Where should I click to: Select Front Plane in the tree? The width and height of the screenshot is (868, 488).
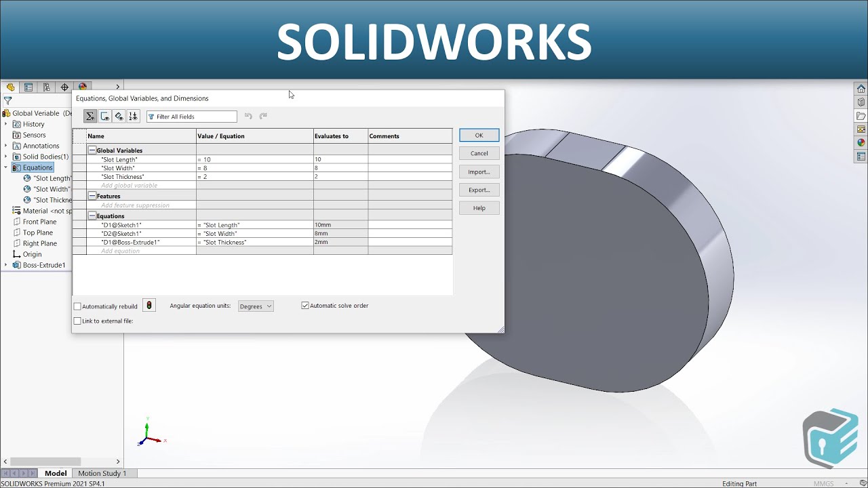[39, 222]
